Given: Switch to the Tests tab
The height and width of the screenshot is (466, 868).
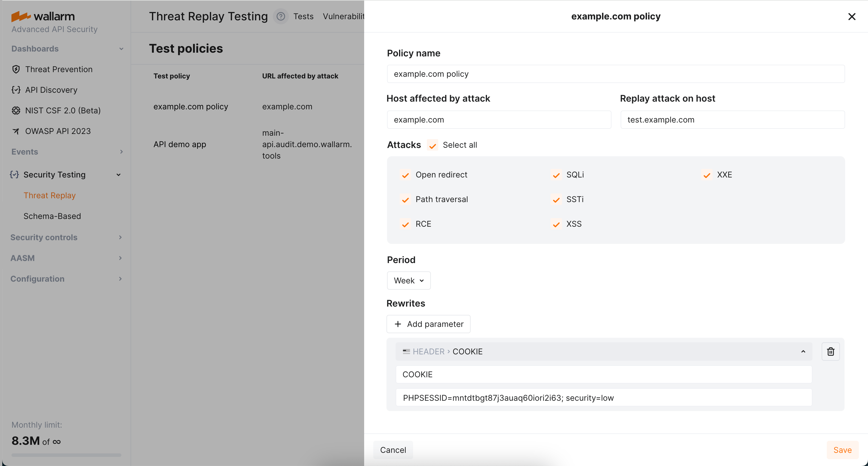Looking at the screenshot, I should [x=303, y=16].
